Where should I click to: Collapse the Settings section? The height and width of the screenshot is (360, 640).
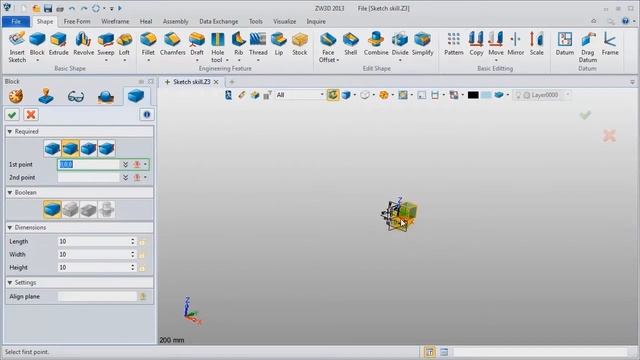(x=10, y=282)
